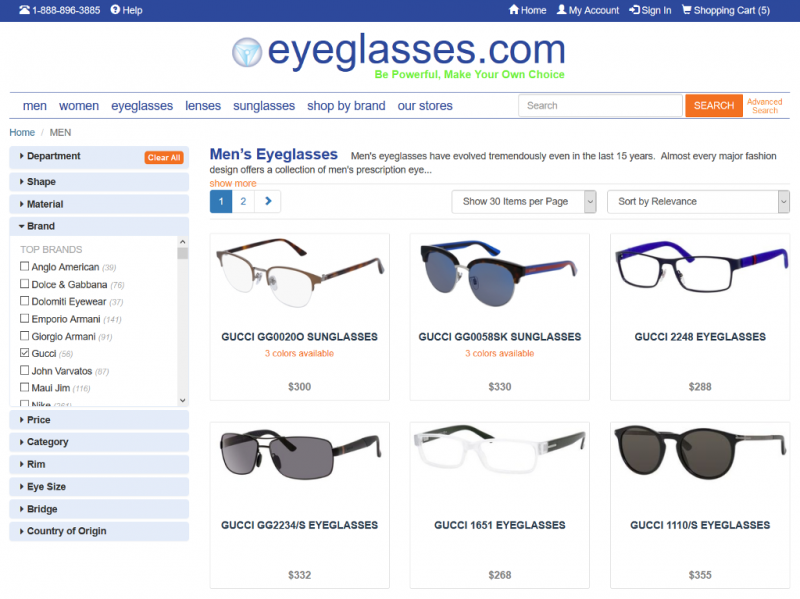The width and height of the screenshot is (800, 599).
Task: Uncheck the Gucci brand checkbox
Action: (24, 353)
